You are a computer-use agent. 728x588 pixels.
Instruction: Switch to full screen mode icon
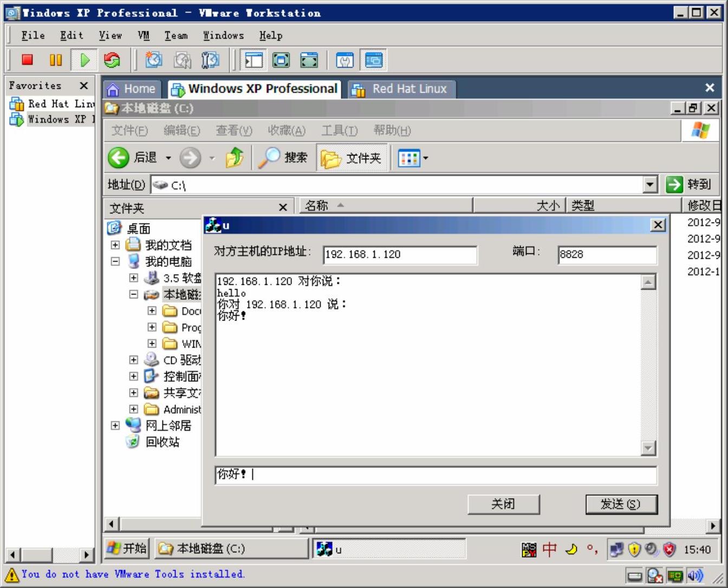[281, 60]
